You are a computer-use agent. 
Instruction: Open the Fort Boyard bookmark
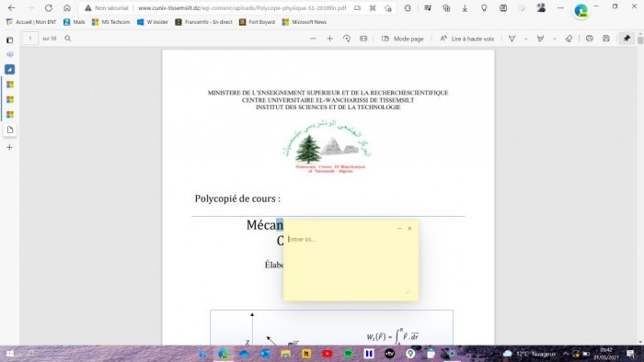pos(257,22)
